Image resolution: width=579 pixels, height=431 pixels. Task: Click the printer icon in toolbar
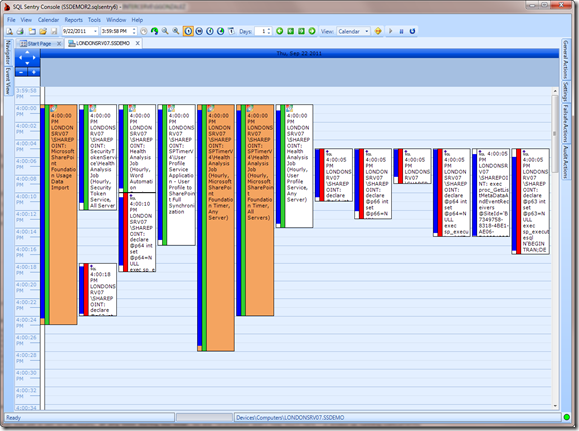pyautogui.click(x=20, y=31)
